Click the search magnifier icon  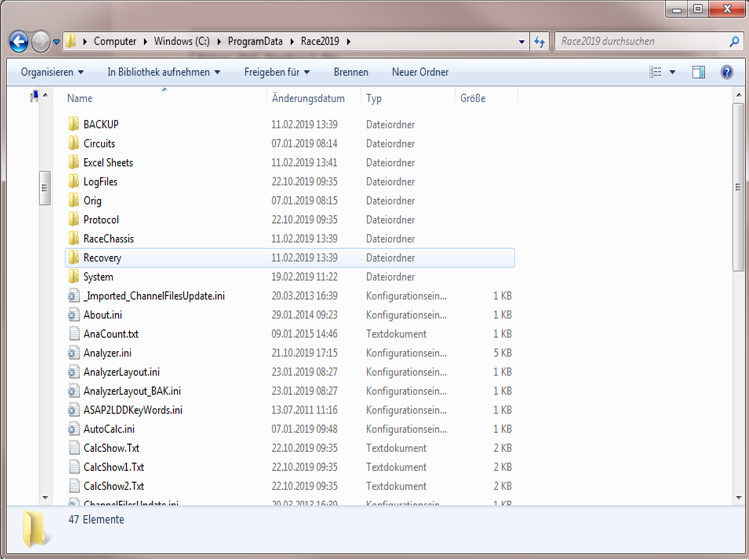coord(734,42)
